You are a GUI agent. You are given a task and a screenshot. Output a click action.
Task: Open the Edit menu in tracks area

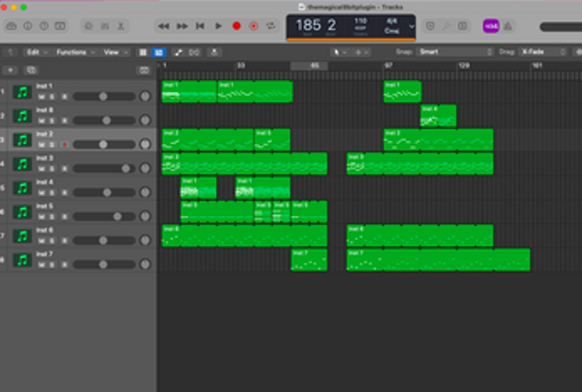point(36,52)
